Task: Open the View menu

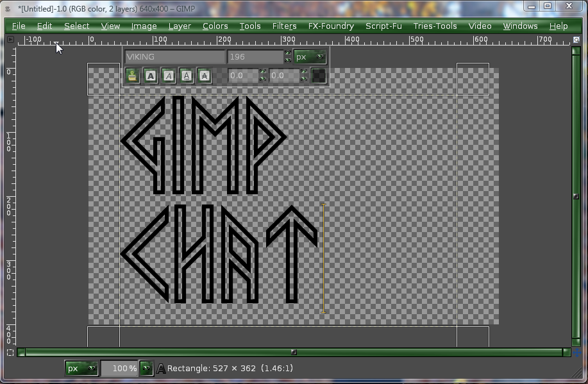Action: pyautogui.click(x=110, y=26)
